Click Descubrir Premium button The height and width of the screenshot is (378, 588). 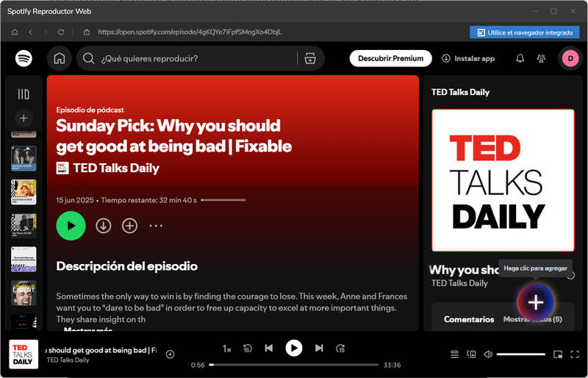(390, 59)
